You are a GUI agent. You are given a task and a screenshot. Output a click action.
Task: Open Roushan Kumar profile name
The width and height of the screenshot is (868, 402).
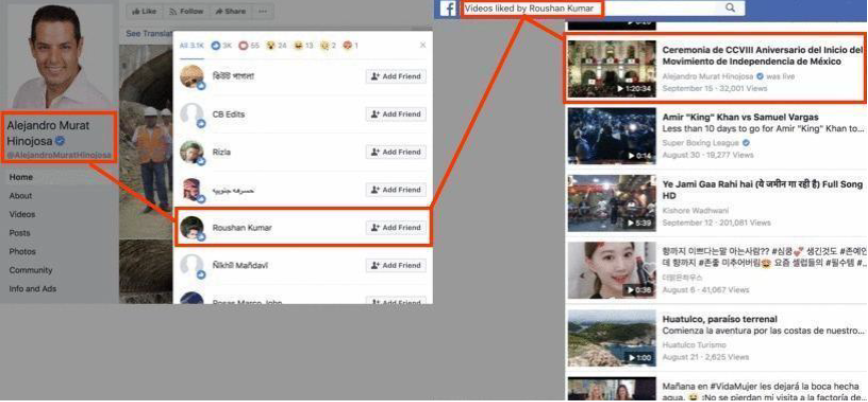click(x=242, y=228)
